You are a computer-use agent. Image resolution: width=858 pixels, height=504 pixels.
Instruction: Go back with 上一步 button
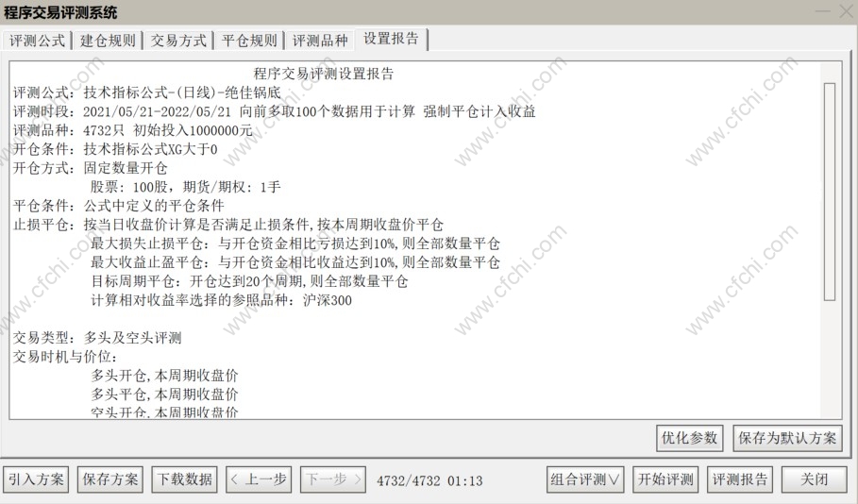259,479
